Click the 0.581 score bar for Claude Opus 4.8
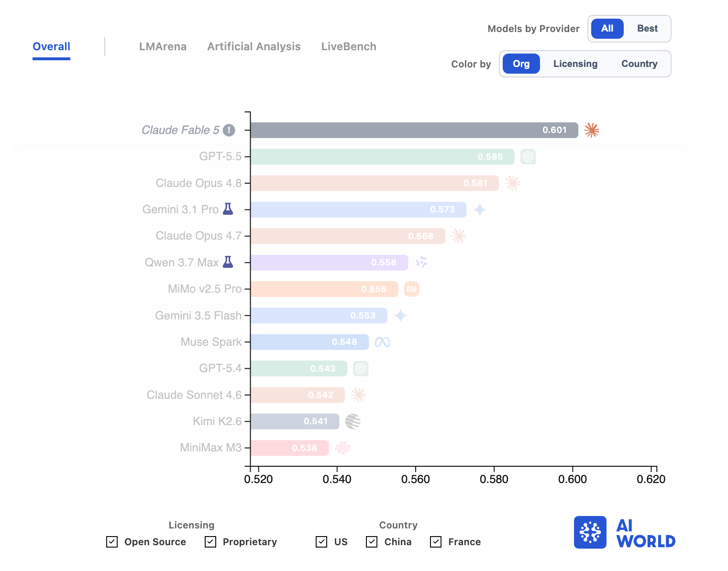Screen dimensions: 728x571 [x=375, y=183]
